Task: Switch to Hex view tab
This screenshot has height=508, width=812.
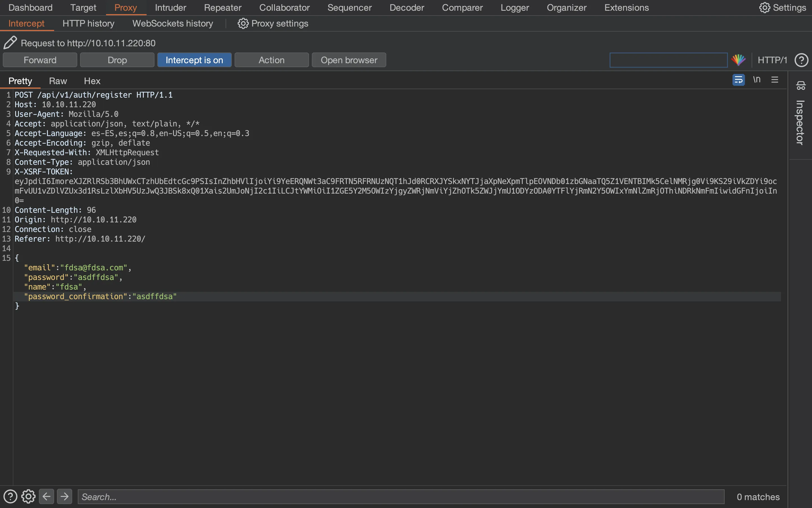Action: [x=92, y=81]
